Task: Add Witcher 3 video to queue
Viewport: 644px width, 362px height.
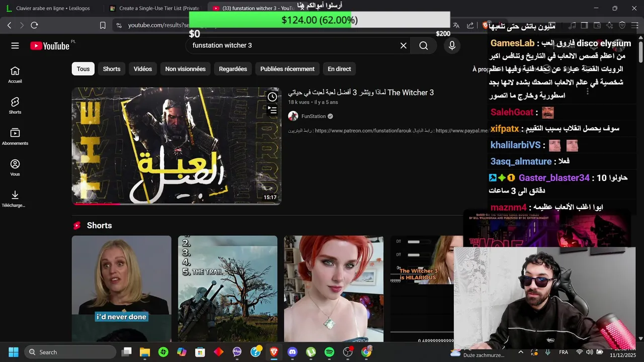Action: 272,110
